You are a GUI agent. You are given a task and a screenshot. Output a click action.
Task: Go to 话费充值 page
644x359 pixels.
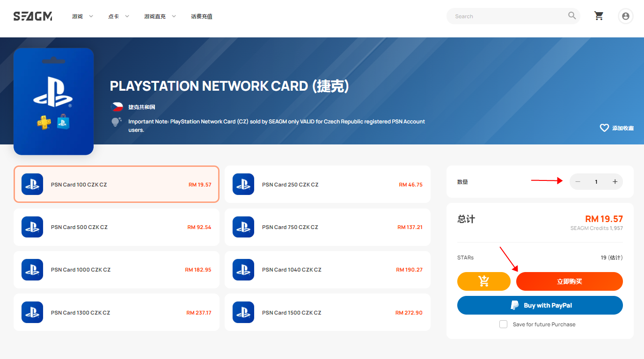[202, 16]
